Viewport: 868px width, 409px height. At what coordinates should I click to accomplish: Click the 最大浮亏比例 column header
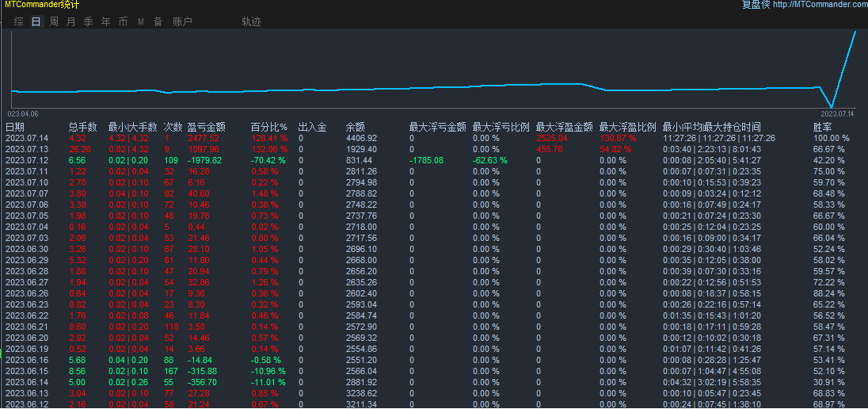[501, 127]
